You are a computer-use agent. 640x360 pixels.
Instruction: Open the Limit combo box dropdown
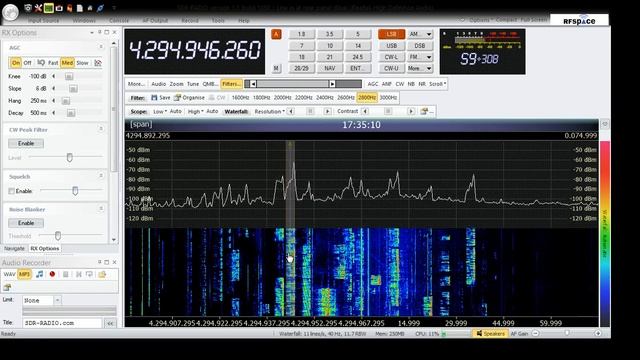(x=58, y=300)
